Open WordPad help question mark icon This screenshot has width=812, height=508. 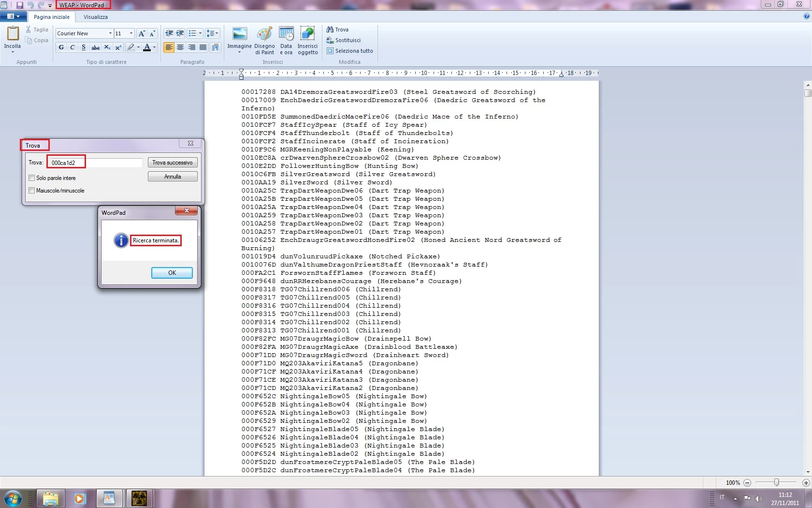point(806,16)
